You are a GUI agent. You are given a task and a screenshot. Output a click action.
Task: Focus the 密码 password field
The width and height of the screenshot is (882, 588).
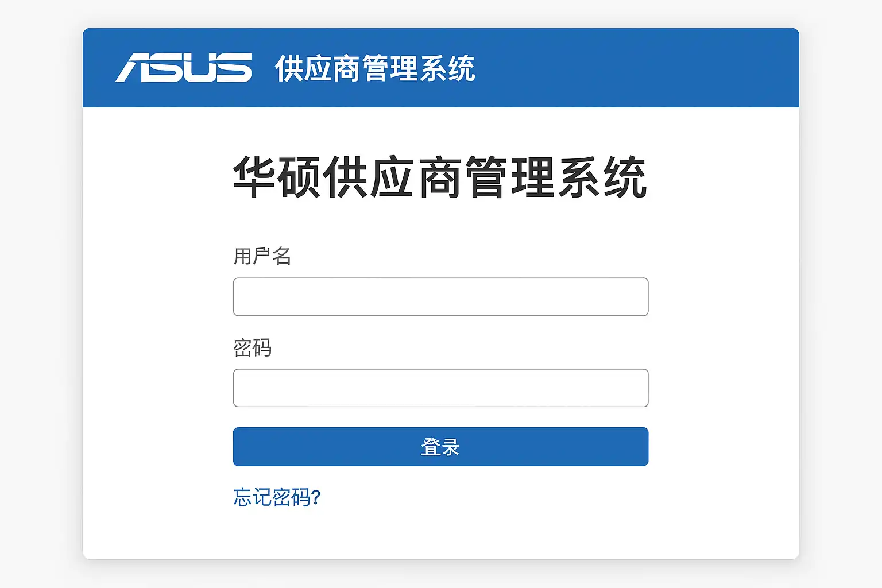tap(440, 388)
